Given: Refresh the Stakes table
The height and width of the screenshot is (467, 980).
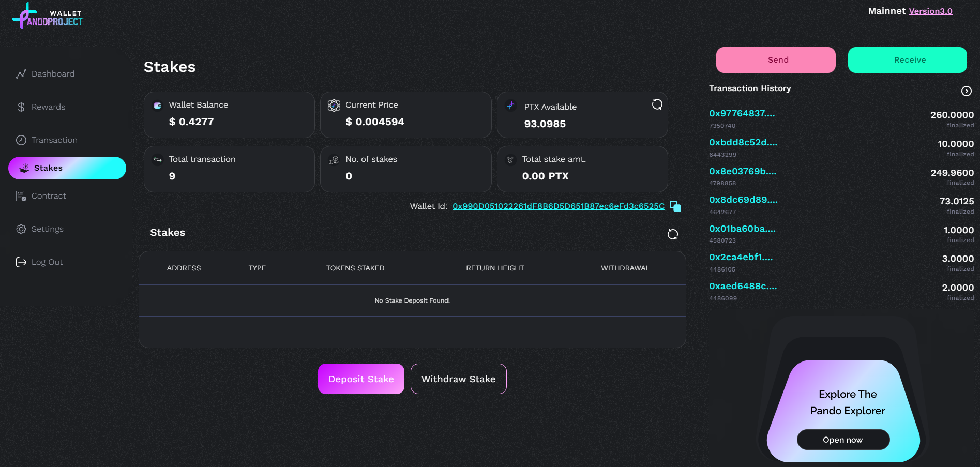Looking at the screenshot, I should 672,234.
